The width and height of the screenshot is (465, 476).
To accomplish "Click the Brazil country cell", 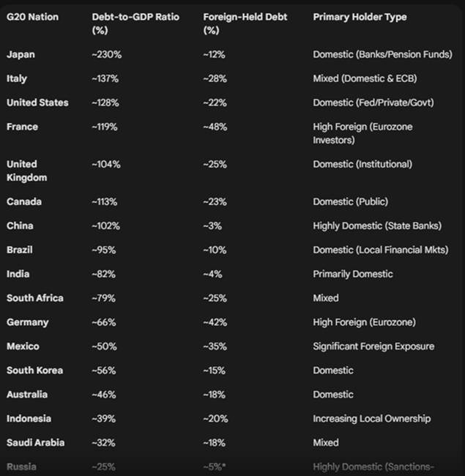I will pos(20,250).
